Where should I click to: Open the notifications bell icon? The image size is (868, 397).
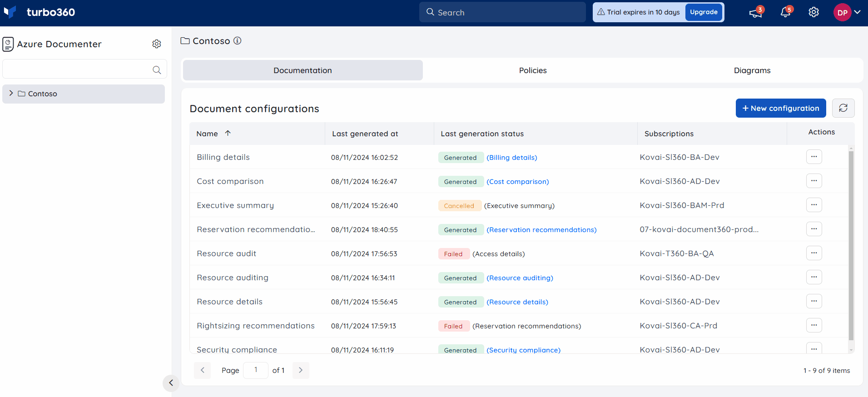tap(785, 12)
